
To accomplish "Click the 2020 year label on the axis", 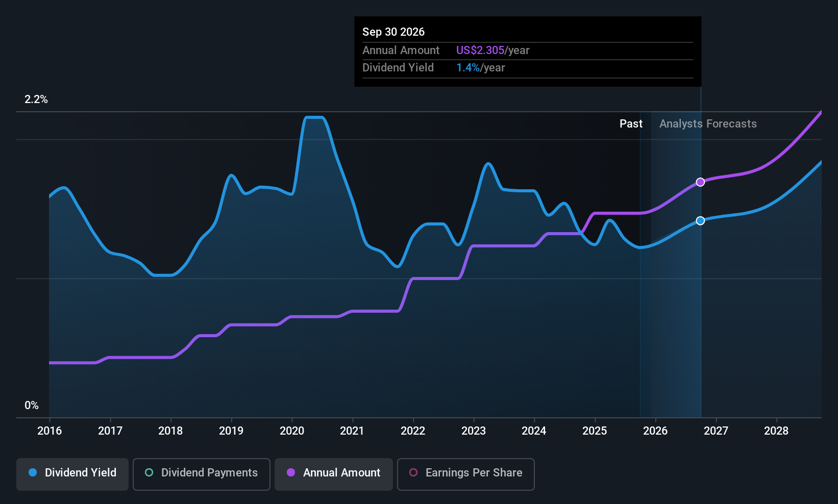I will click(x=292, y=431).
